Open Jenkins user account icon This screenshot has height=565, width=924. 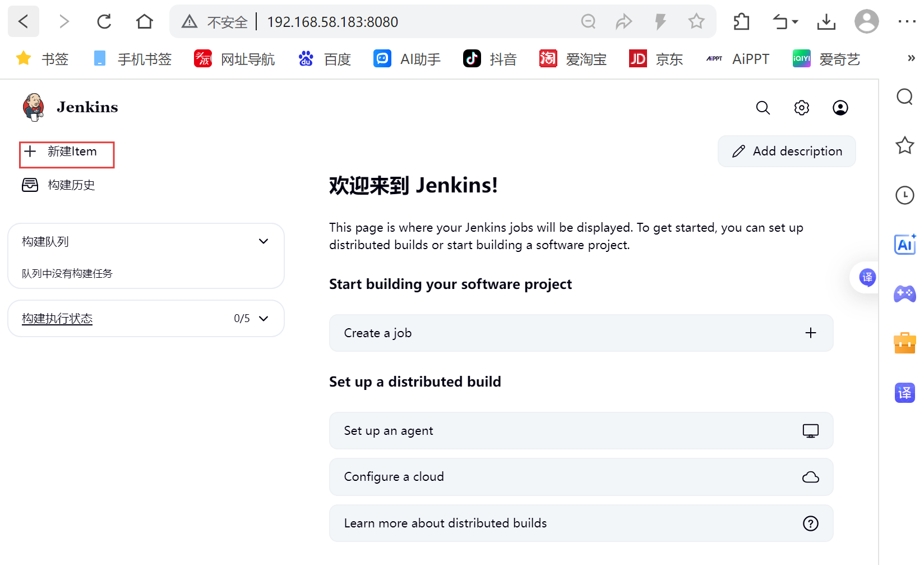click(840, 108)
